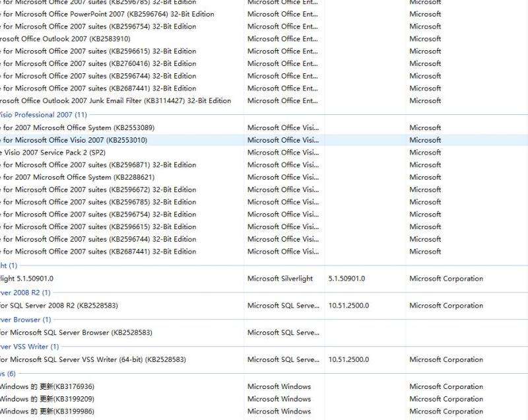The width and height of the screenshot is (528, 420).
Task: Collapse the VSS Writer (1) group header
Action: tap(29, 347)
